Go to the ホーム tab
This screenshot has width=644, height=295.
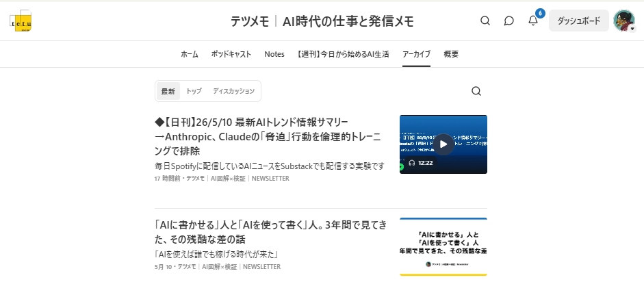(190, 54)
